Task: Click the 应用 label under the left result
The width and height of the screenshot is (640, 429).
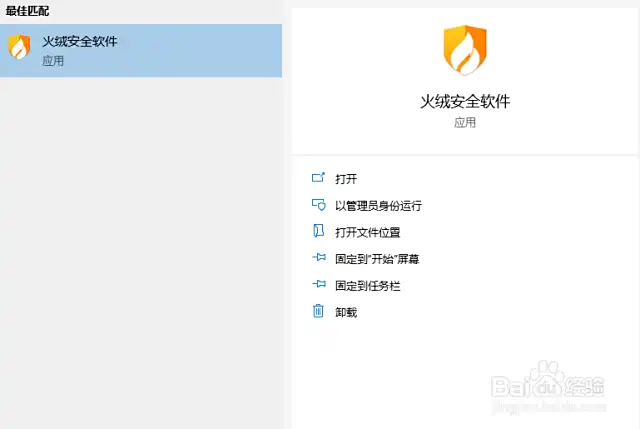Action: click(x=53, y=61)
